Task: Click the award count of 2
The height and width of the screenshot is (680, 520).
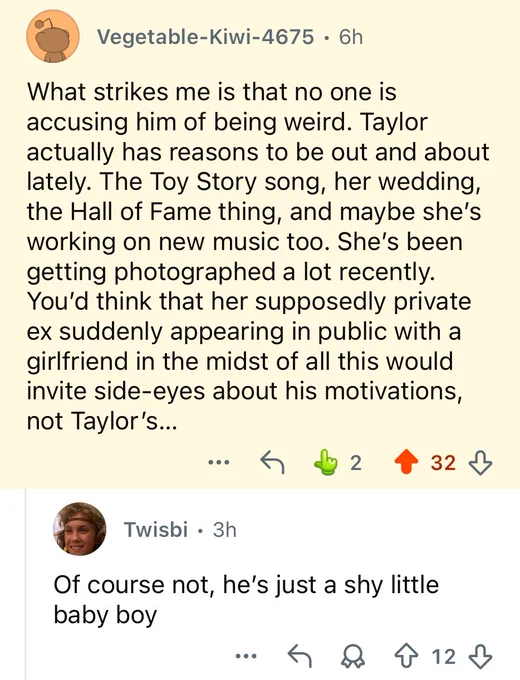Action: coord(355,463)
